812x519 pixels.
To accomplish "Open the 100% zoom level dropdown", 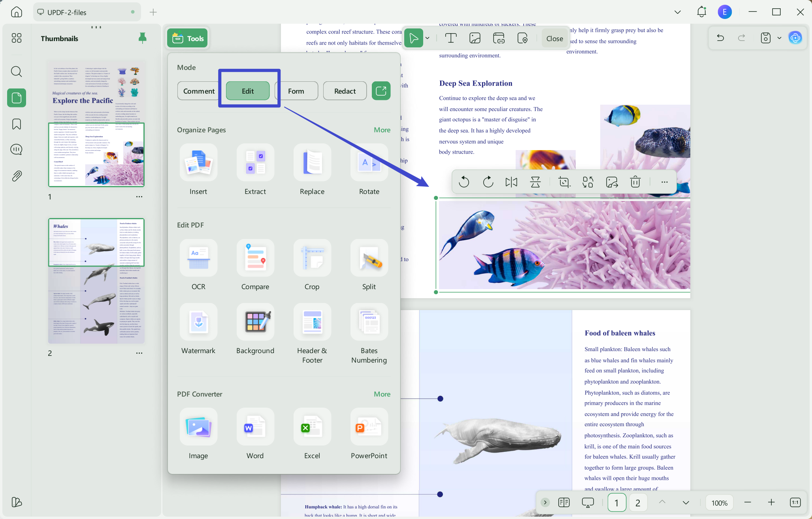I will click(719, 502).
